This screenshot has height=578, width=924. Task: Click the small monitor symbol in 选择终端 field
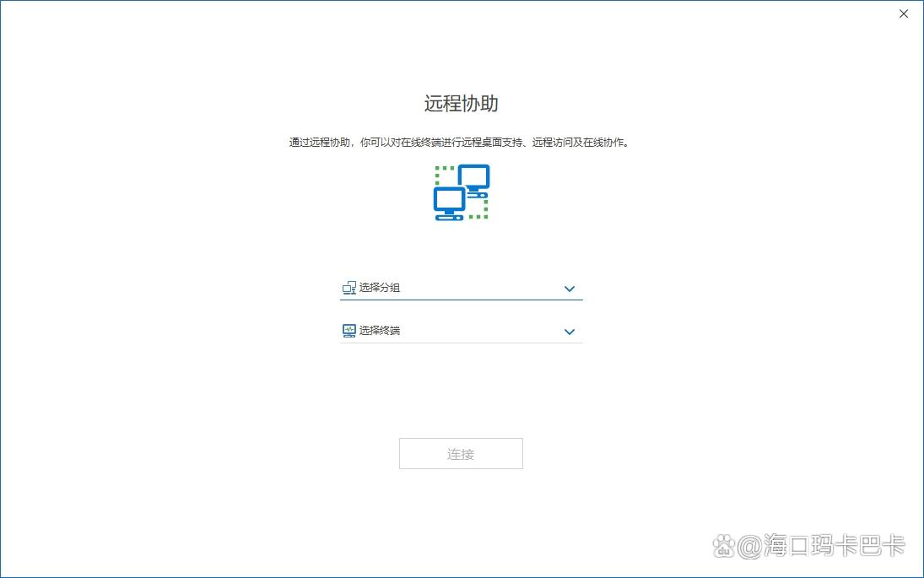[349, 330]
